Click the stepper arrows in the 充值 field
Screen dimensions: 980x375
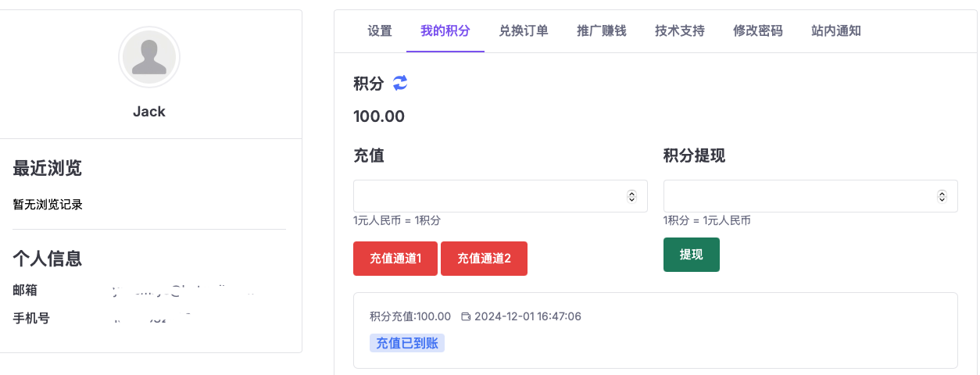(631, 196)
